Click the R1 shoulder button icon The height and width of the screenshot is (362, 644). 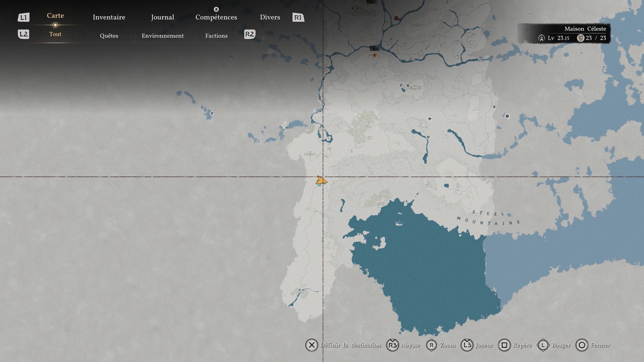tap(298, 17)
